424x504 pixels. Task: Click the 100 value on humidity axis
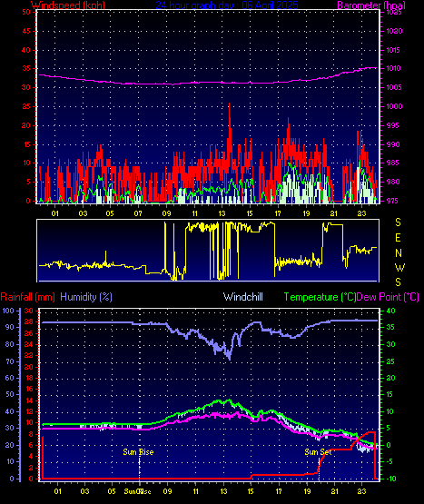(8, 311)
